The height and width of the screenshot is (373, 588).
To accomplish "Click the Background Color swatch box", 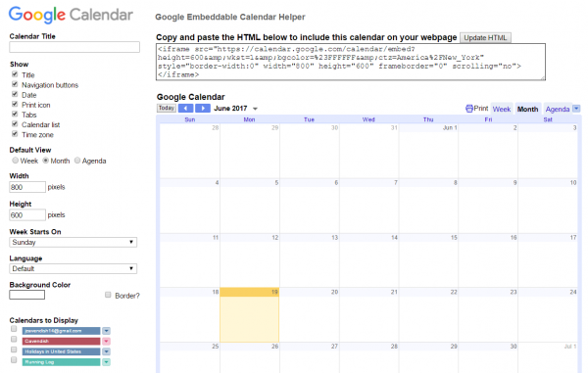I will [x=27, y=295].
